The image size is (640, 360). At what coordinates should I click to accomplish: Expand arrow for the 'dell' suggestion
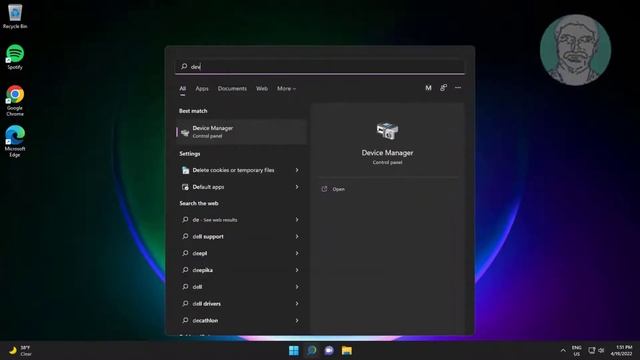[x=297, y=287]
